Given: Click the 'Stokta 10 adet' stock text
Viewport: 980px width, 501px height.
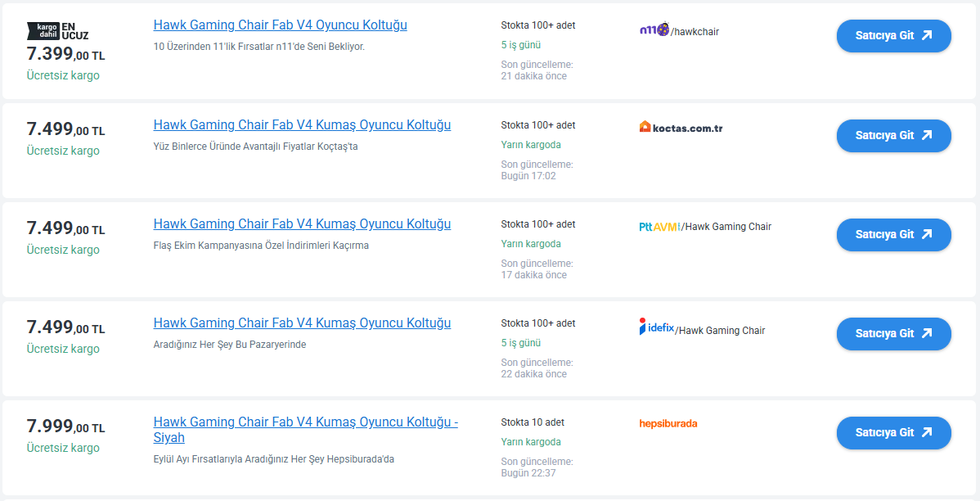Looking at the screenshot, I should click(x=533, y=422).
